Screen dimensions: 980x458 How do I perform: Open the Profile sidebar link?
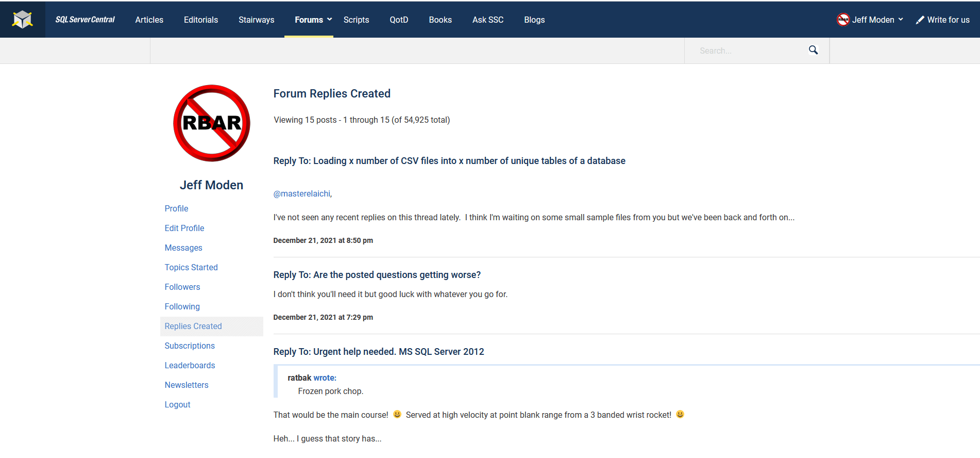[x=177, y=208]
